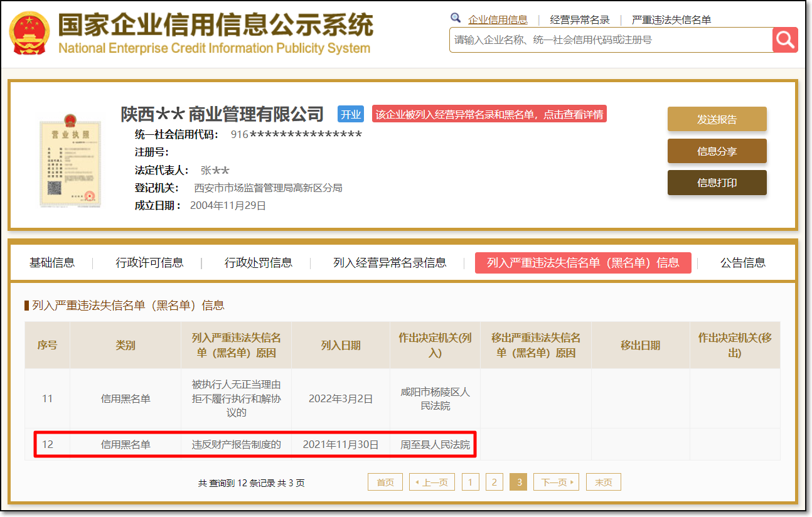Click 信用黑名单 in row 12
This screenshot has width=812, height=517.
tap(126, 445)
